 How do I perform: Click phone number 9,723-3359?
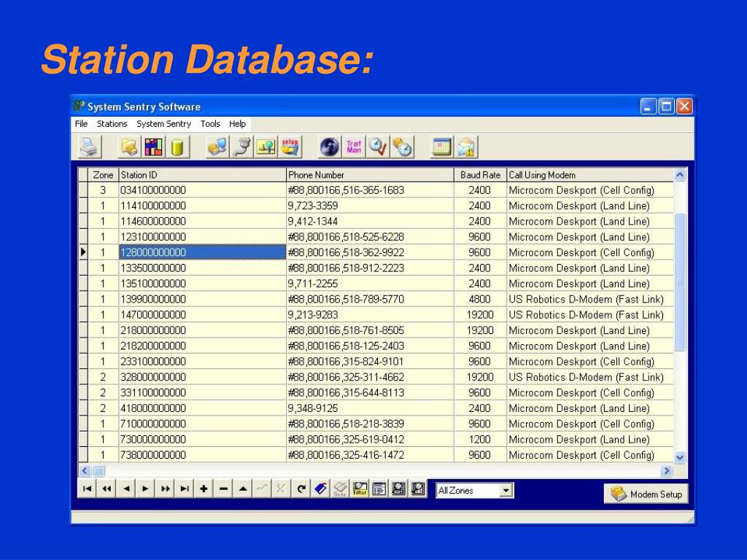[370, 206]
